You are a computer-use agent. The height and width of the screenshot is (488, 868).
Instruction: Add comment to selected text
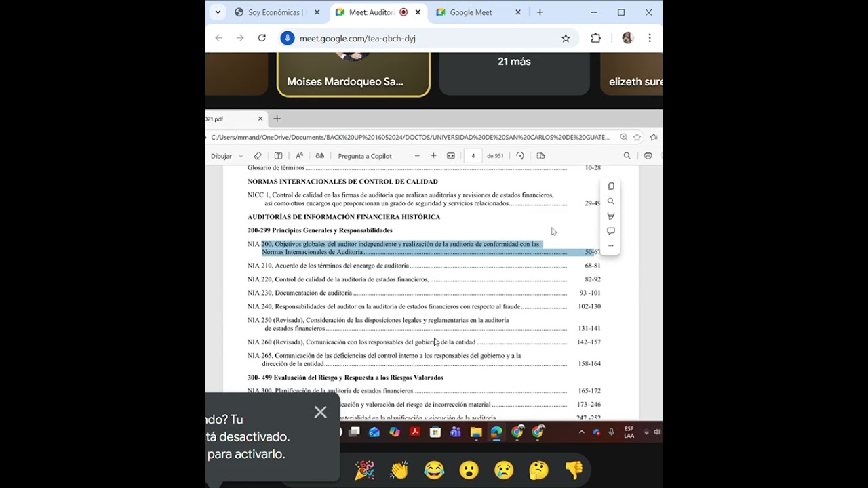point(611,231)
